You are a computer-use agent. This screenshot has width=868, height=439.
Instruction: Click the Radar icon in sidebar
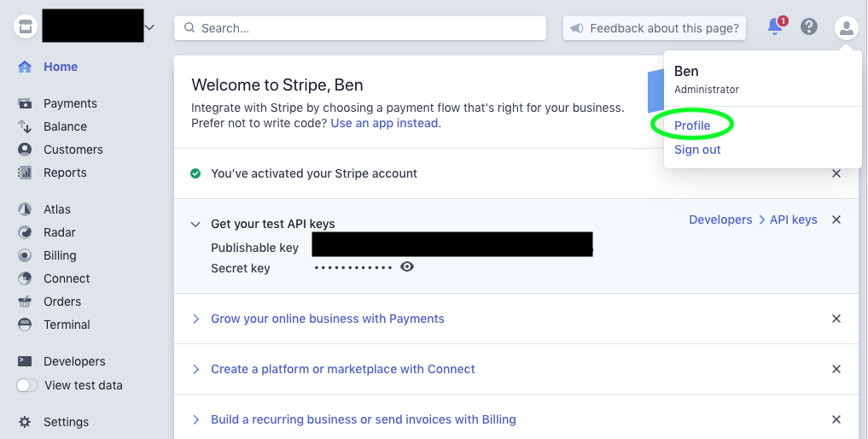click(25, 232)
